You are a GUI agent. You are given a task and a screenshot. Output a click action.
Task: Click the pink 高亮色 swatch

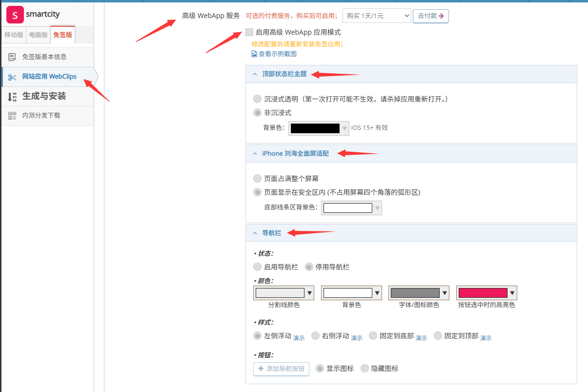coord(483,293)
